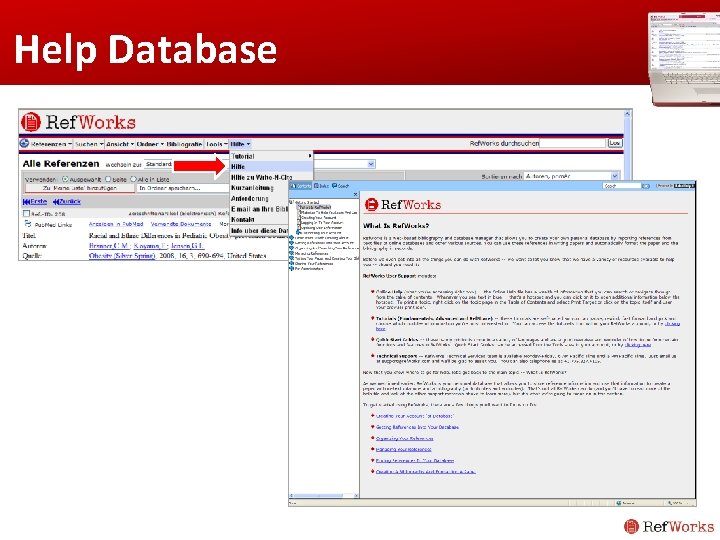Open Creating Your Account / Database link
Viewport: 720px width, 540px height.
(x=415, y=416)
